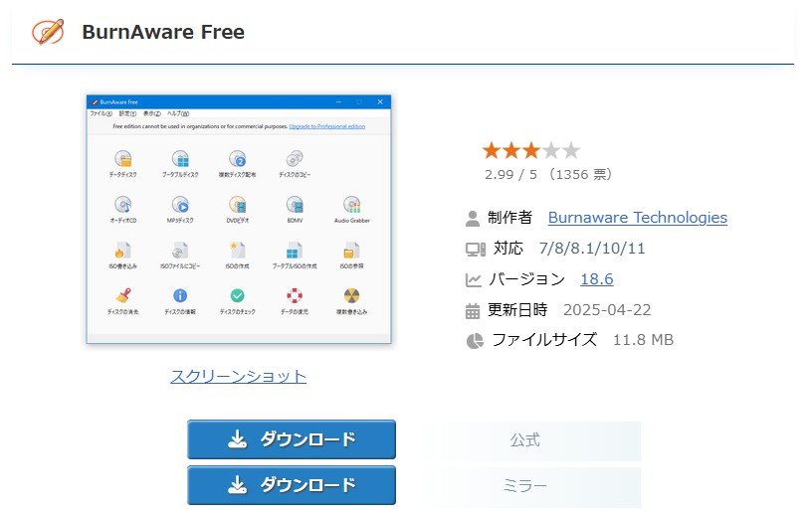Click the ダウンロード button next to ミラー
The image size is (812, 515).
[292, 485]
